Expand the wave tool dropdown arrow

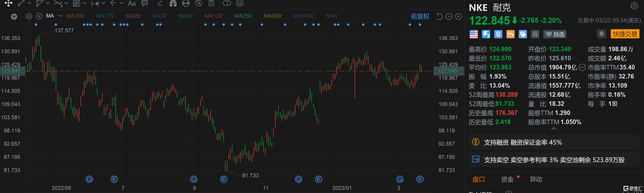pos(66,3)
